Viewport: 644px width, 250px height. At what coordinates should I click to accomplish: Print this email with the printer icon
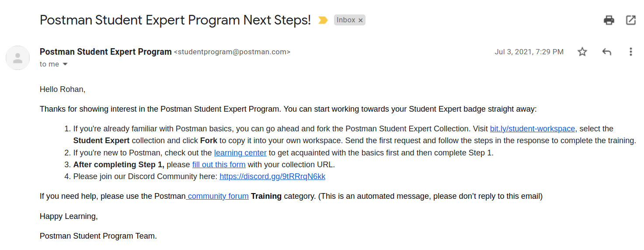click(x=609, y=20)
